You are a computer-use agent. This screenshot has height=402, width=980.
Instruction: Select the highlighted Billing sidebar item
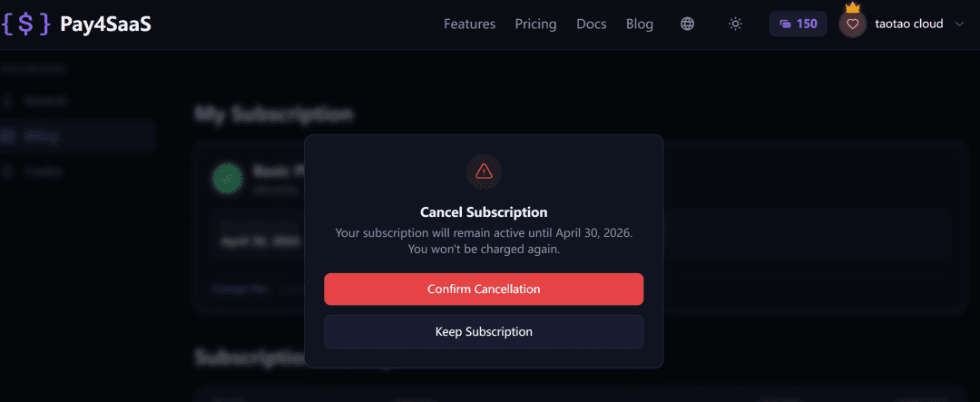click(77, 136)
